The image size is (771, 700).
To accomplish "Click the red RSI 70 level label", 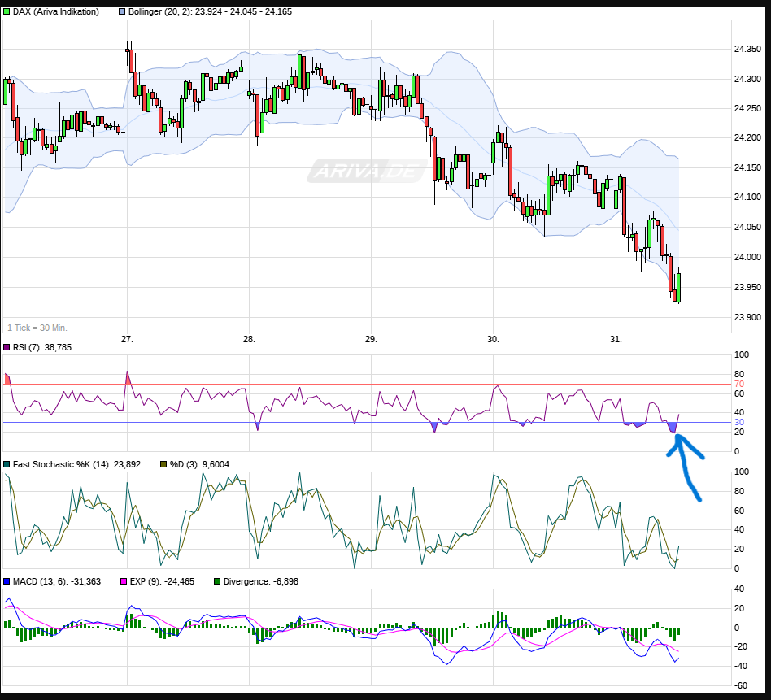I will click(738, 384).
